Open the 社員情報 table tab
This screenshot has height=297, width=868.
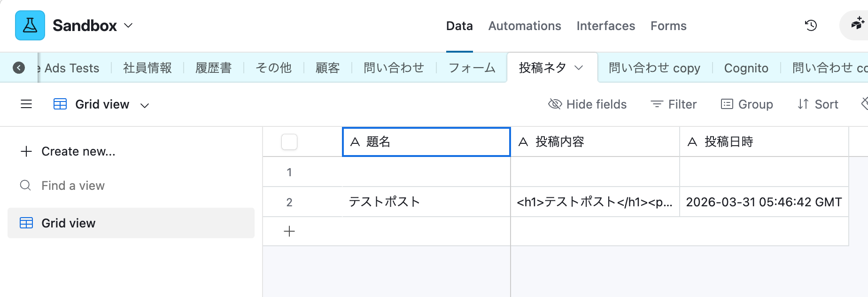click(x=147, y=68)
